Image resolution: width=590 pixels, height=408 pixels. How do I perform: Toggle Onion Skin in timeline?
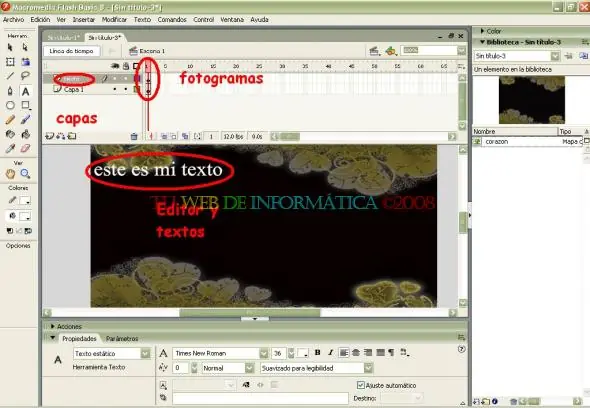click(x=164, y=136)
